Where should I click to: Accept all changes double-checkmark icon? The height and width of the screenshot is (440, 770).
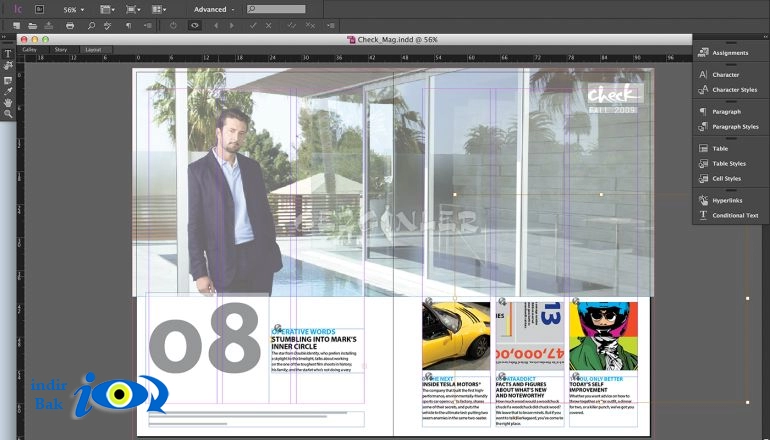(x=292, y=26)
